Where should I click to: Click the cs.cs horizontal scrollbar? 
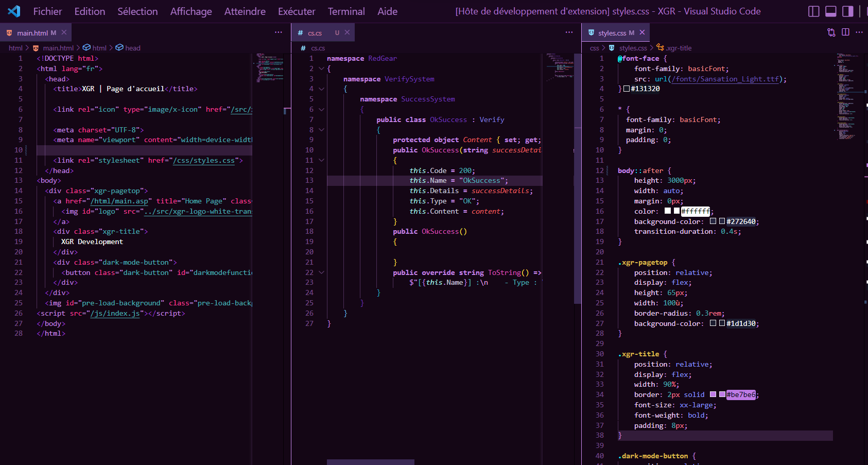(370, 462)
